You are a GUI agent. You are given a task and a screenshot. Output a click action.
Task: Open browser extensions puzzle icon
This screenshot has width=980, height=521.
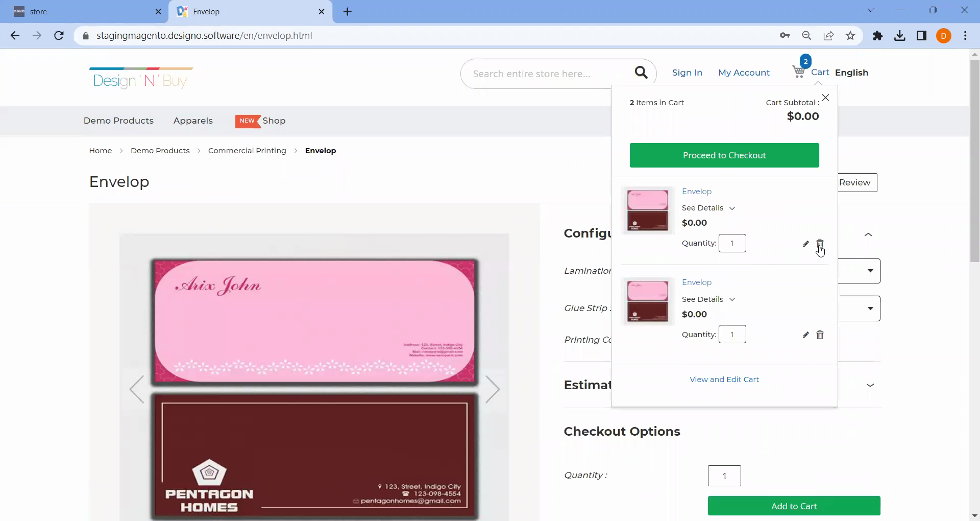click(x=877, y=36)
